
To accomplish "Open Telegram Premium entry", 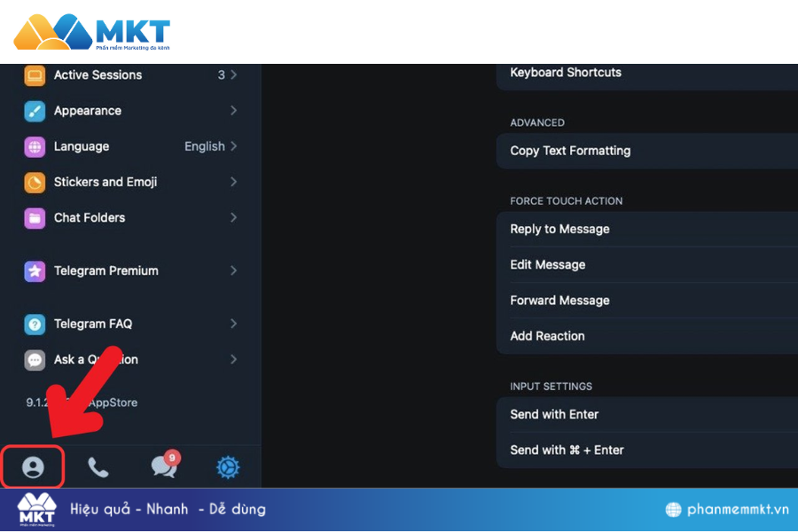I will [x=131, y=270].
